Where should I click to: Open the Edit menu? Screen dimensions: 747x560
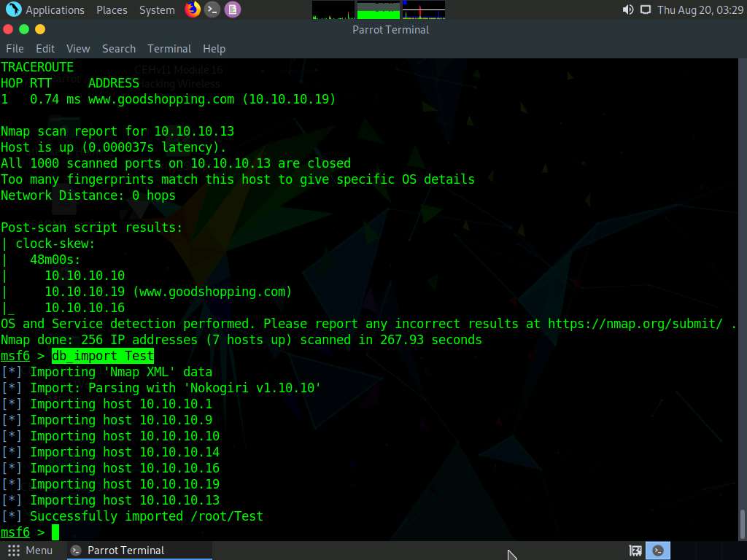point(45,49)
